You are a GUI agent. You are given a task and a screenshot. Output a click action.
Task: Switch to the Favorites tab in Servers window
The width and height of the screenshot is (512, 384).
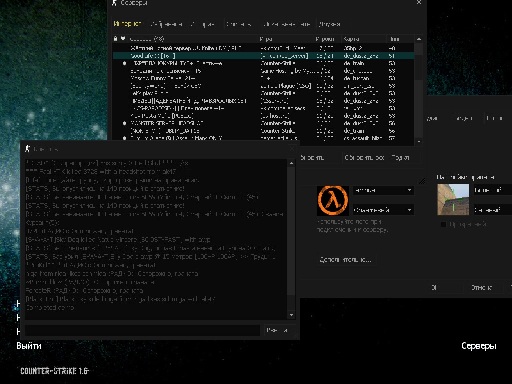(166, 24)
